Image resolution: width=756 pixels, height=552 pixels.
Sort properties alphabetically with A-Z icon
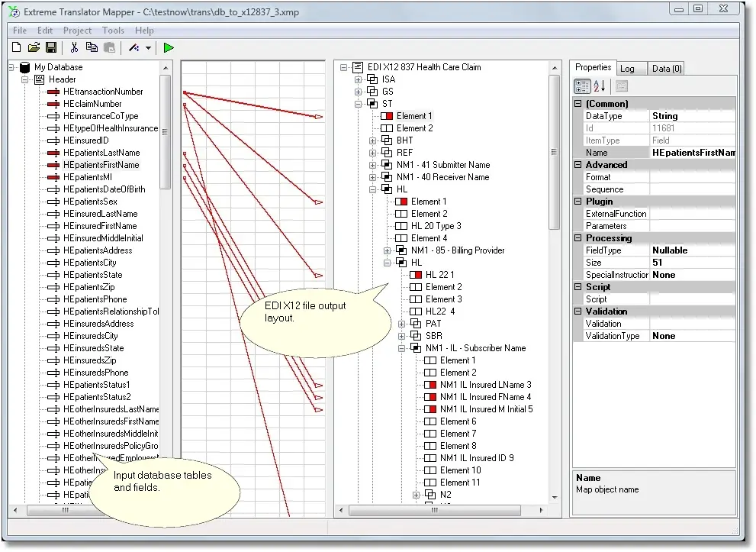[600, 86]
